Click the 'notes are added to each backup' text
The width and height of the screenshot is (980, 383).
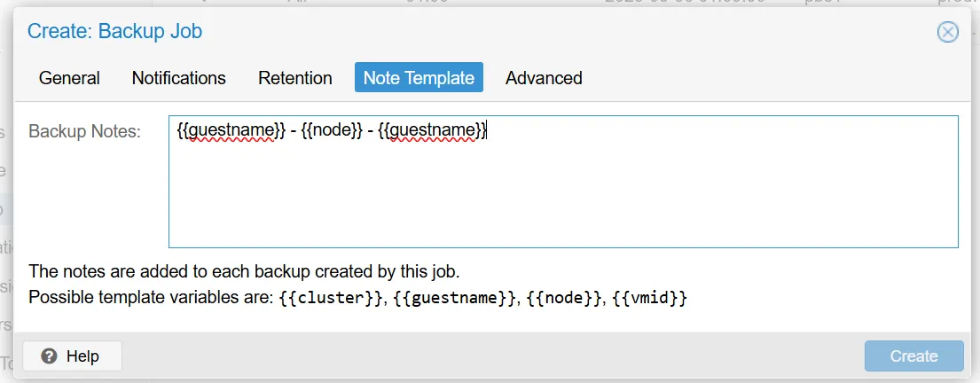tap(185, 272)
